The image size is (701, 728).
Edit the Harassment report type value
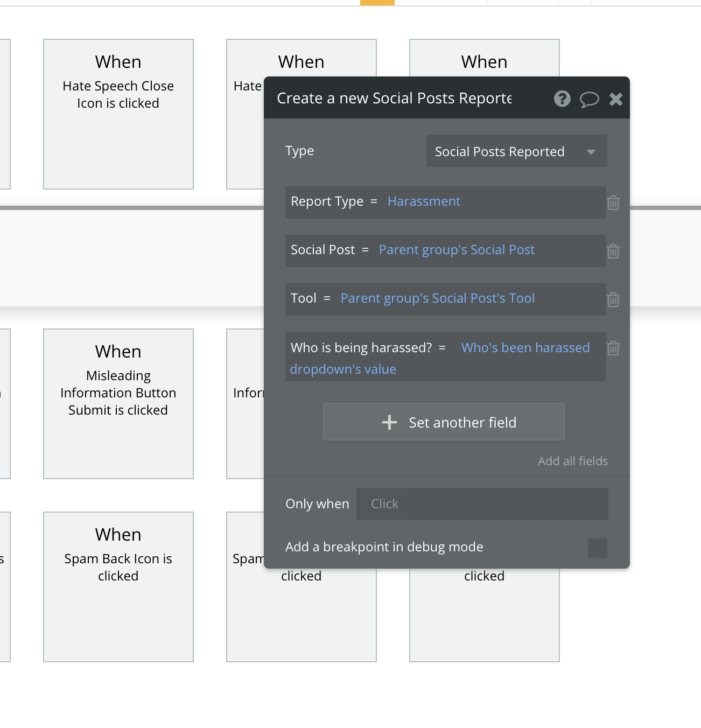[x=424, y=201]
